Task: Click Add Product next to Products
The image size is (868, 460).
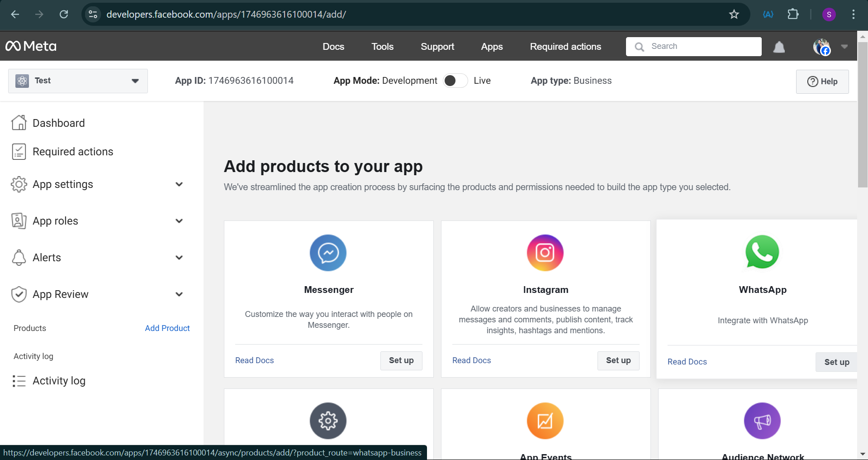Action: pos(167,328)
